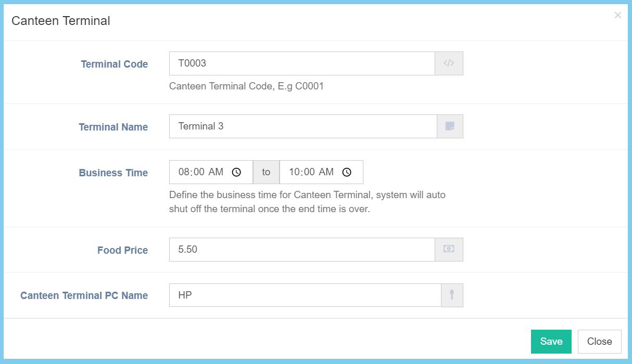The height and width of the screenshot is (364, 632).
Task: Click into the Terminal Name text box
Action: [302, 126]
